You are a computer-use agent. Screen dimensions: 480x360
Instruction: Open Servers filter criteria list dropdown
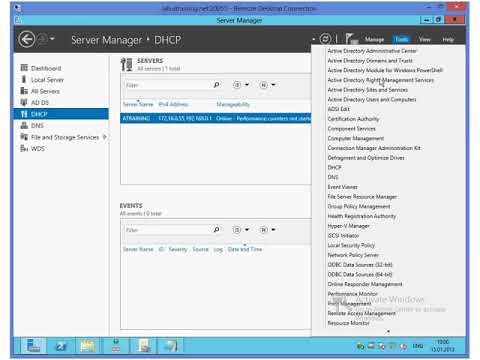[241, 85]
